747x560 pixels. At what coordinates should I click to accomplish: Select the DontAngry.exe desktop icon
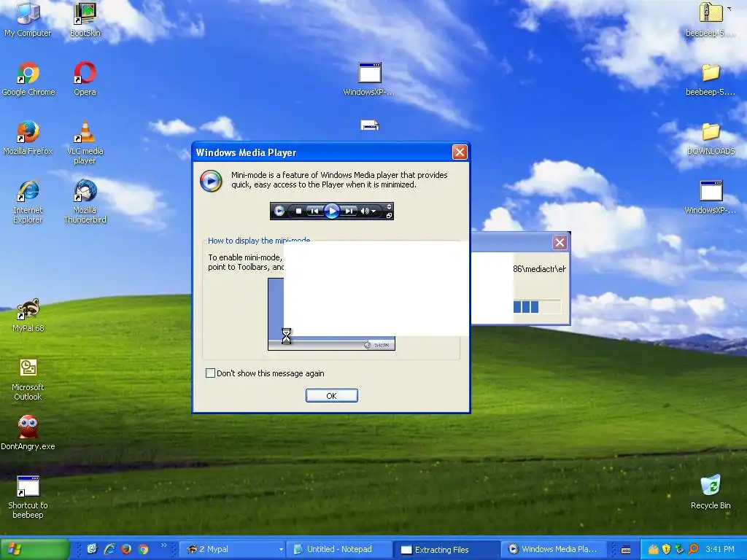[x=28, y=432]
